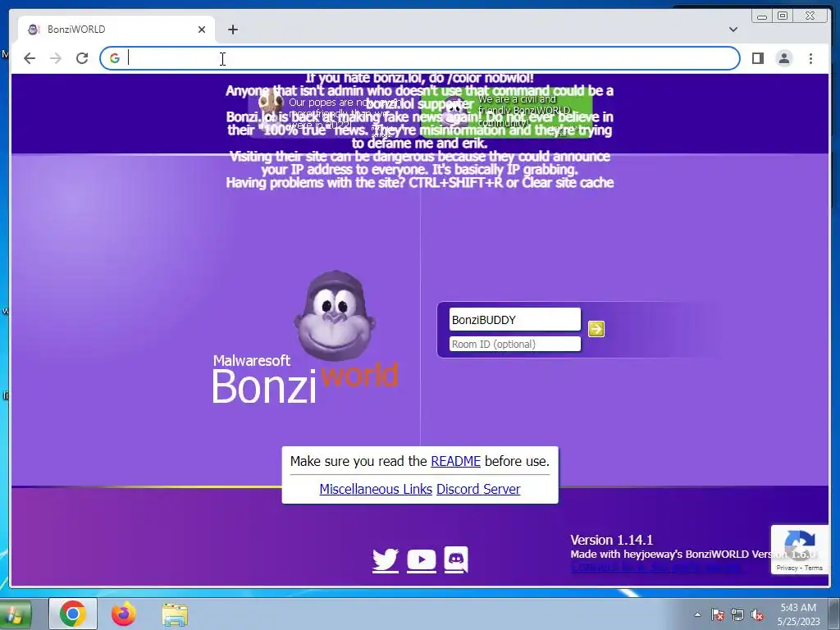This screenshot has width=840, height=630.
Task: Click the Room ID (optional) field
Action: pyautogui.click(x=515, y=344)
